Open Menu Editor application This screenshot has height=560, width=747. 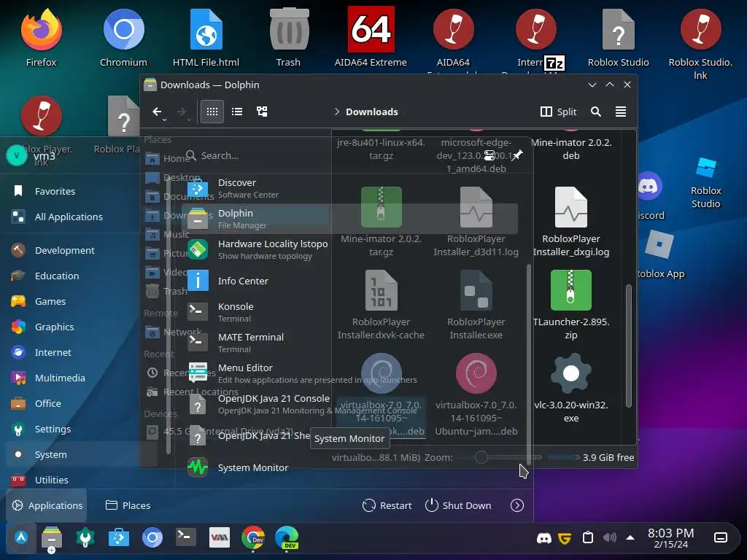coord(350,373)
